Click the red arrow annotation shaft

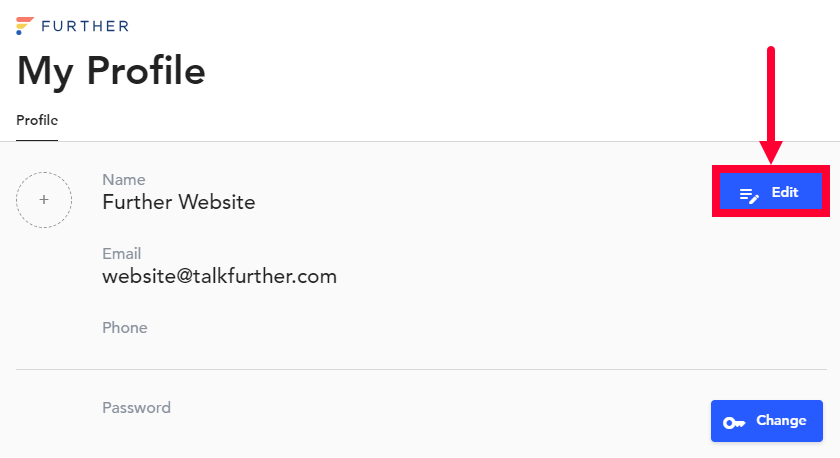tap(771, 94)
